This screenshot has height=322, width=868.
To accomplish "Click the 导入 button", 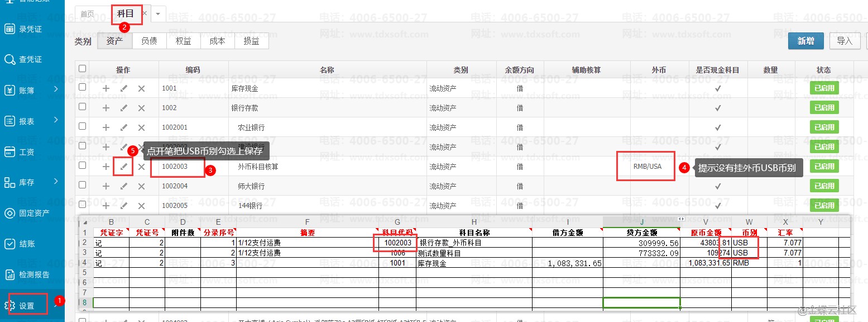I will coord(845,41).
